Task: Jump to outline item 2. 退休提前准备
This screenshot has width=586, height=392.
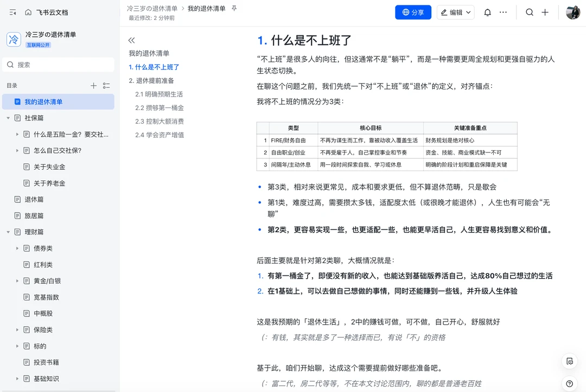Action: [151, 81]
